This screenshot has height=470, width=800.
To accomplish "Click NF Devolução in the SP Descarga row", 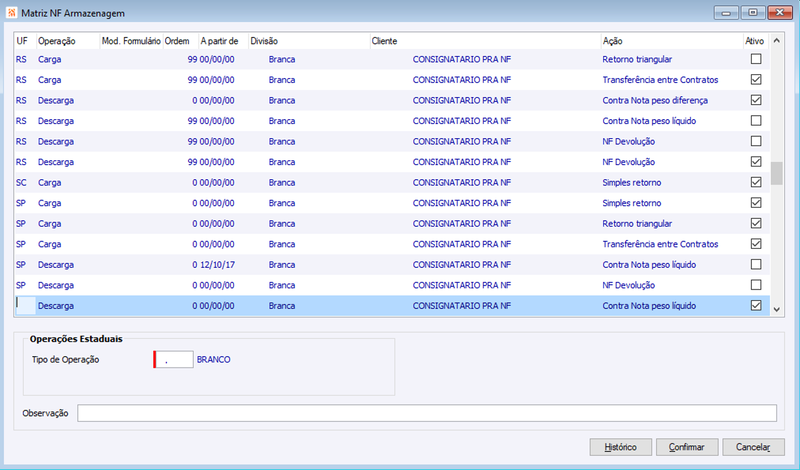I will click(x=629, y=285).
